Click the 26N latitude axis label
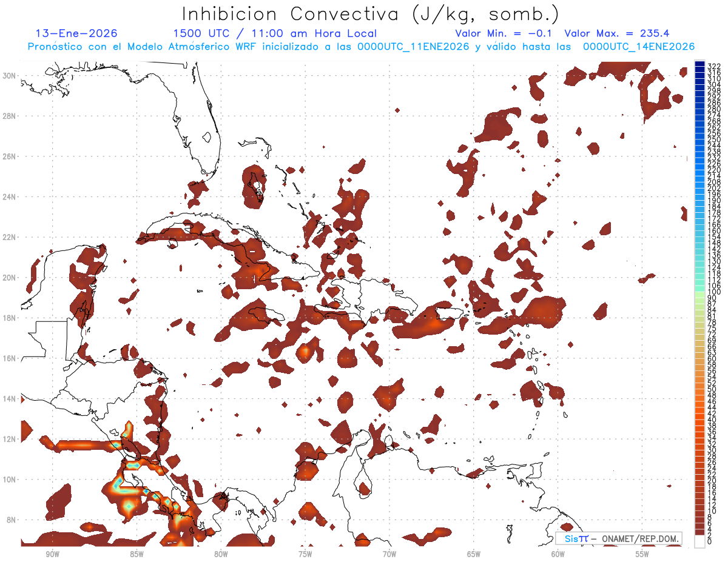Screen dimensions: 728x562 coord(9,156)
